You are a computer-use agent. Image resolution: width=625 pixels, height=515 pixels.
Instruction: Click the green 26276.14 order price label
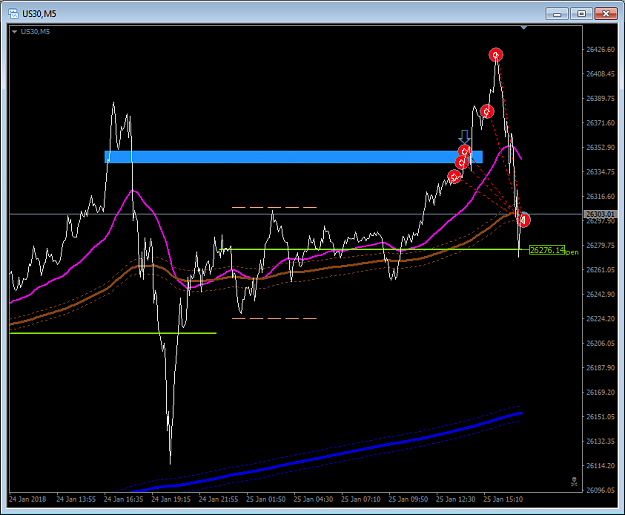tap(547, 250)
